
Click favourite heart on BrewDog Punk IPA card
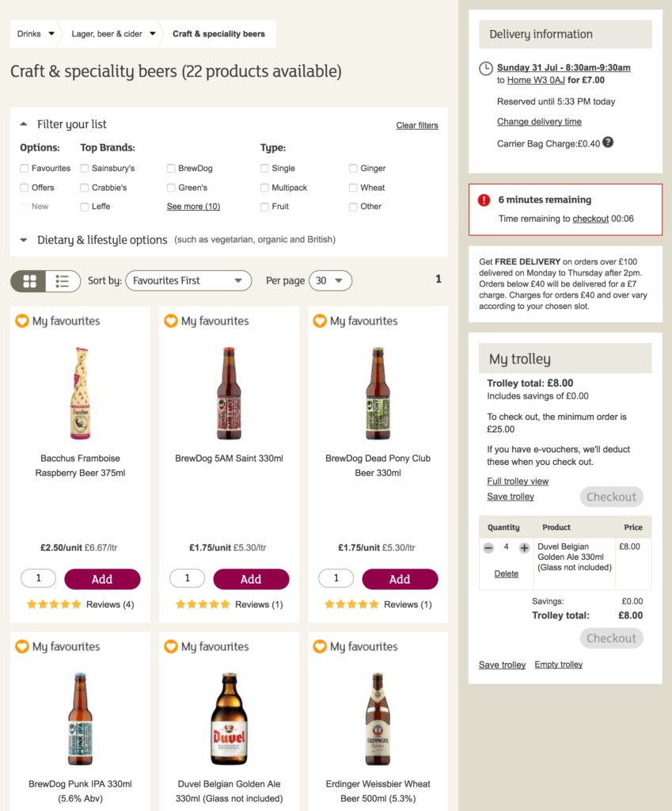coord(22,646)
